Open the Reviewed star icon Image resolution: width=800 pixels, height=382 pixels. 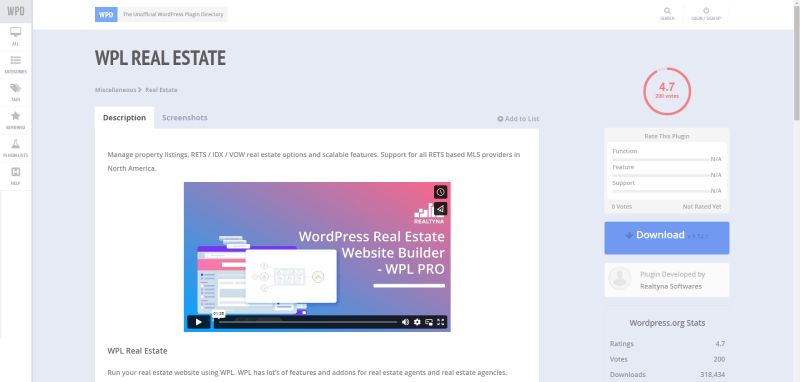15,116
